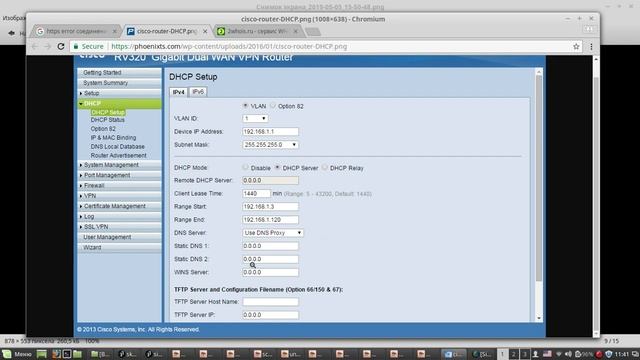
Task: Close the cisco-router-DHCP.png tab
Action: click(x=205, y=31)
